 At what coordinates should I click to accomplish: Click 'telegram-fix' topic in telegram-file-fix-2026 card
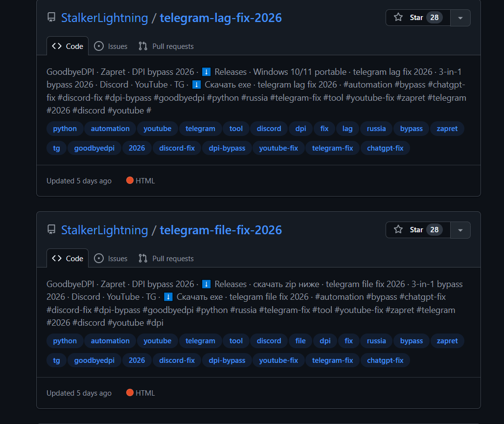click(333, 361)
